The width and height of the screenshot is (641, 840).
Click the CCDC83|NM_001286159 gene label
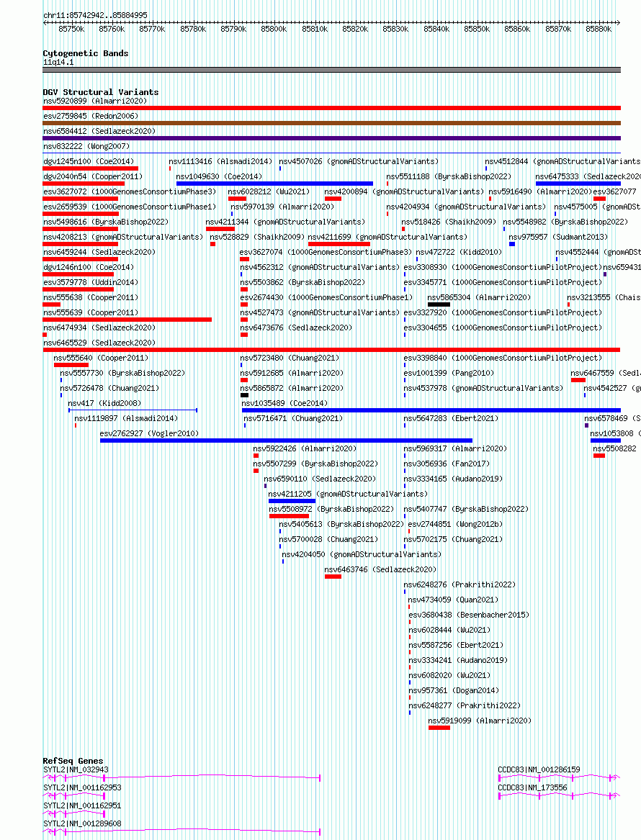(539, 769)
